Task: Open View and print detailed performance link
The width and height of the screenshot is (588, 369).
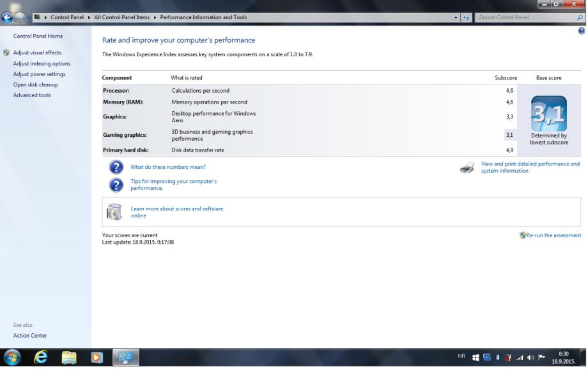Action: pos(530,167)
